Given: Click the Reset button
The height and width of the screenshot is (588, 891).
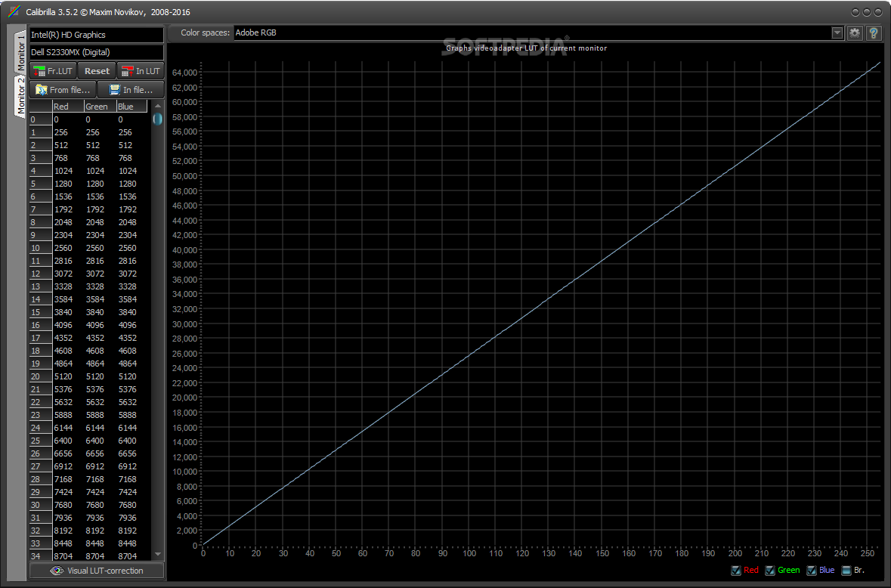Looking at the screenshot, I should click(x=97, y=71).
